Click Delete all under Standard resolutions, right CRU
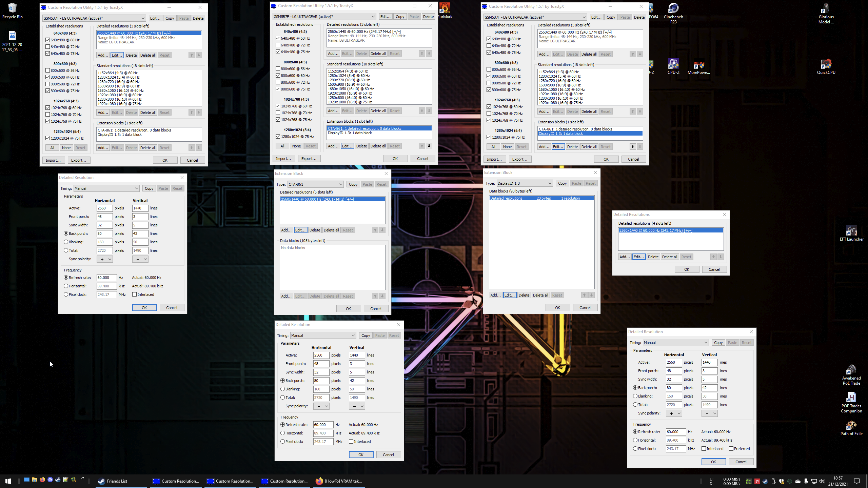868x488 pixels. click(589, 111)
